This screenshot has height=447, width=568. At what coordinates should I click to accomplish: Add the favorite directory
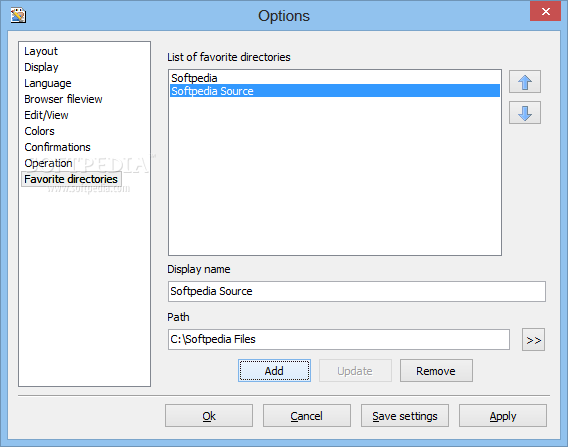click(x=274, y=371)
